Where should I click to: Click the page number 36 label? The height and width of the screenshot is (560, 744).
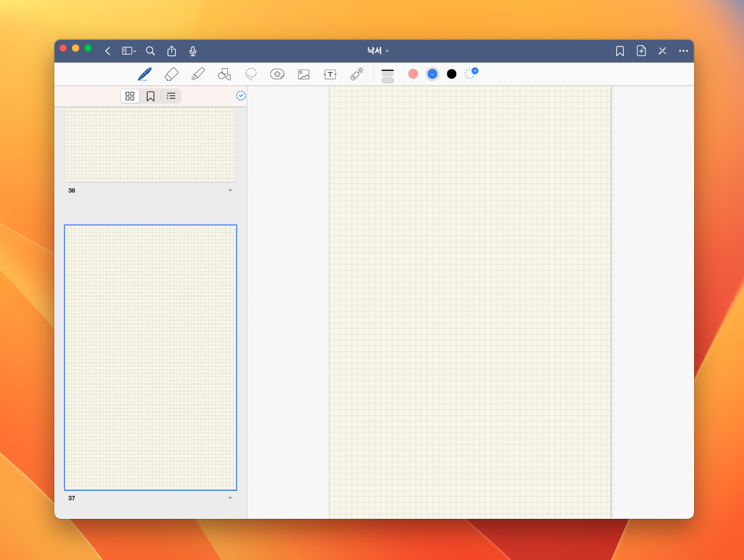click(x=72, y=190)
